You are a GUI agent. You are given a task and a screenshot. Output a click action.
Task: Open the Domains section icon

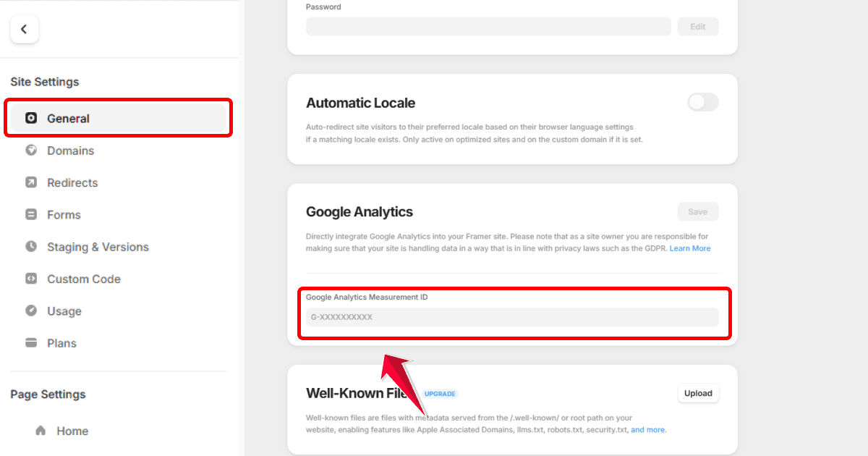(x=30, y=151)
